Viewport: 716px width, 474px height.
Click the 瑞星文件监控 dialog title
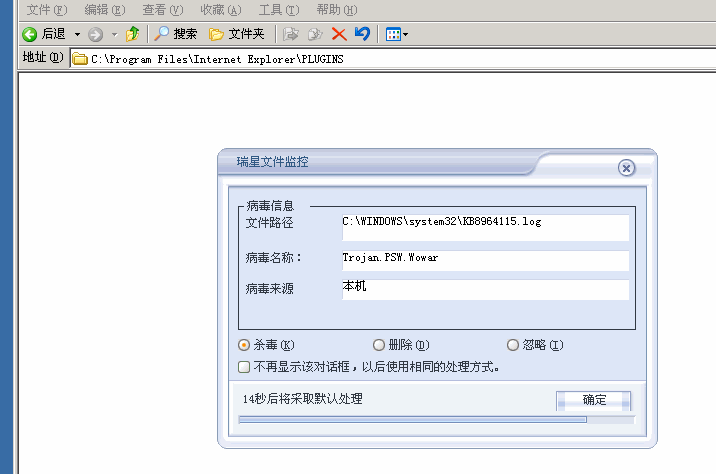point(272,162)
